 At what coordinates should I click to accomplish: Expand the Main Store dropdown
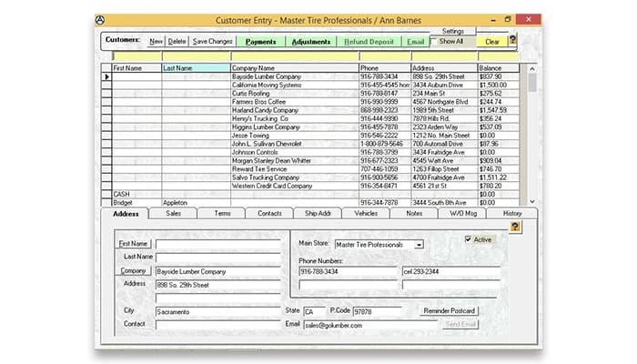[x=419, y=244]
